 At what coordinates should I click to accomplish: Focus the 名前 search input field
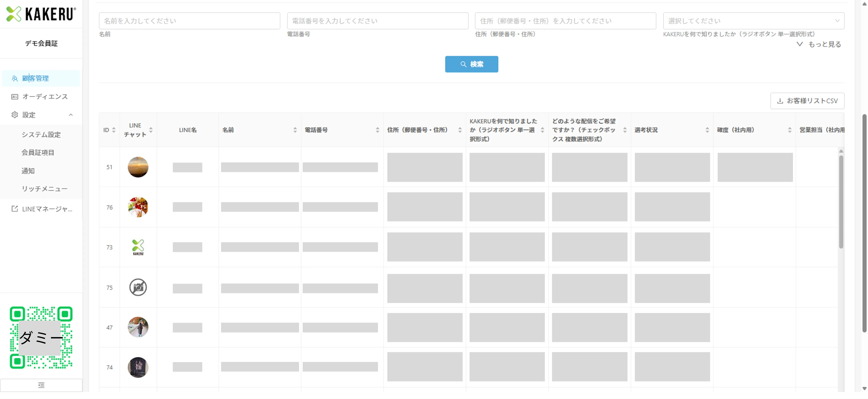189,21
